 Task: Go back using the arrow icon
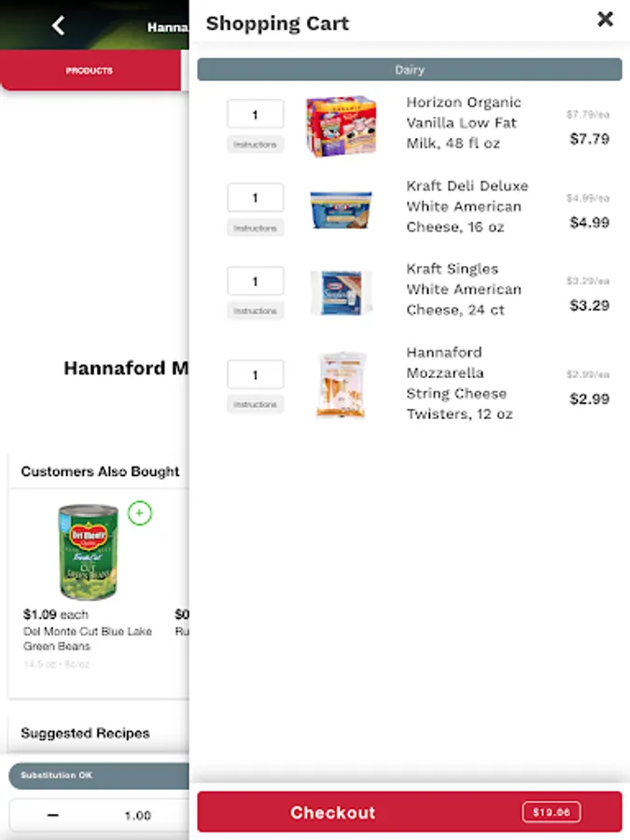point(59,25)
